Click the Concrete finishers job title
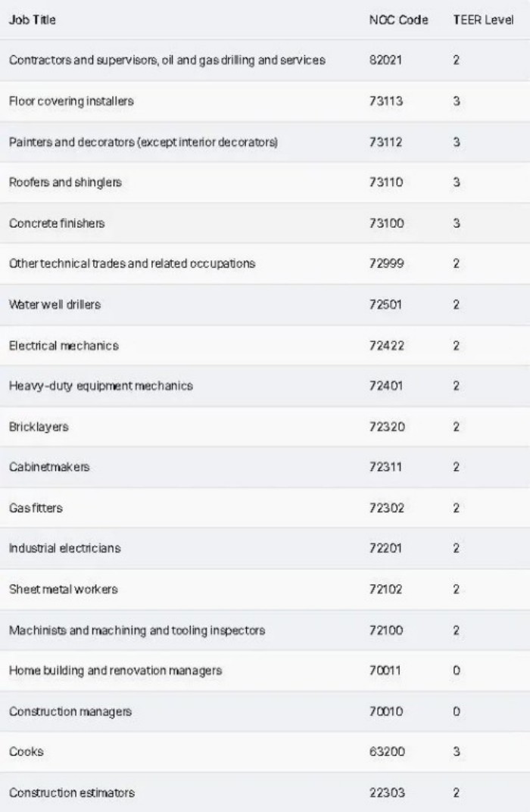This screenshot has height=812, width=530. click(x=57, y=223)
